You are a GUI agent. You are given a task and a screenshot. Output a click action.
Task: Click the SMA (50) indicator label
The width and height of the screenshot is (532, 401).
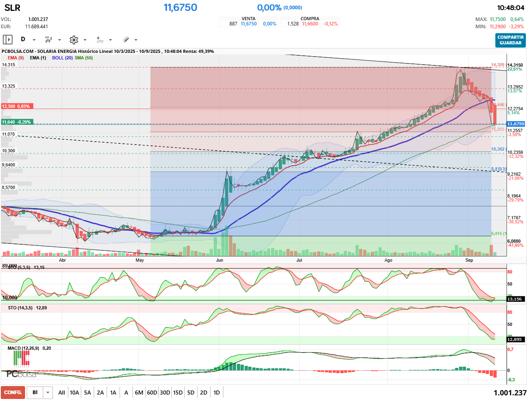tap(84, 58)
